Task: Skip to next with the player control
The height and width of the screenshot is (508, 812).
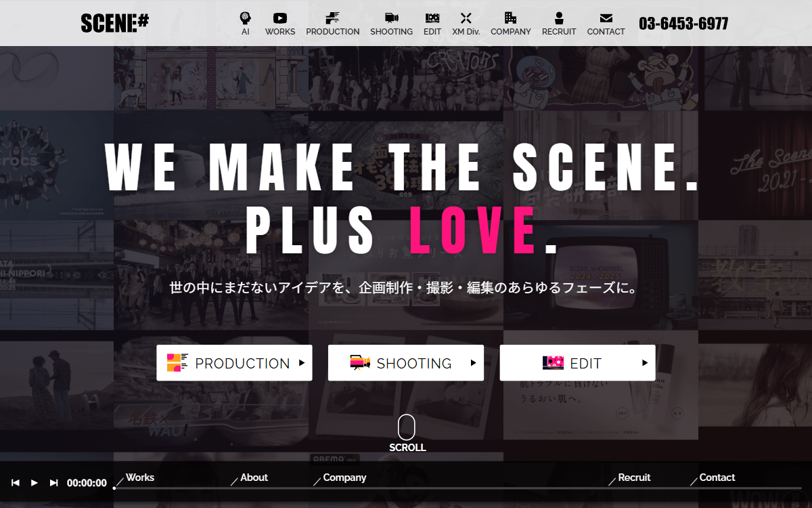Action: 54,483
